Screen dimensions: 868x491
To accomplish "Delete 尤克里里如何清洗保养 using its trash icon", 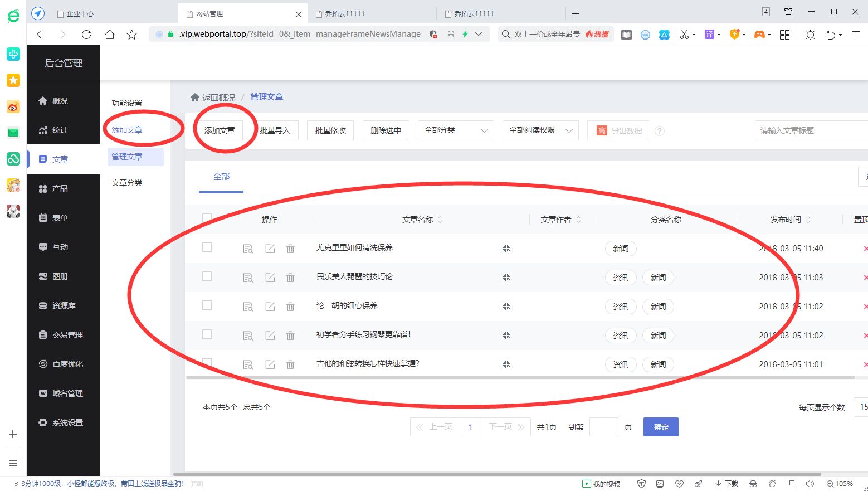I will pyautogui.click(x=290, y=249).
